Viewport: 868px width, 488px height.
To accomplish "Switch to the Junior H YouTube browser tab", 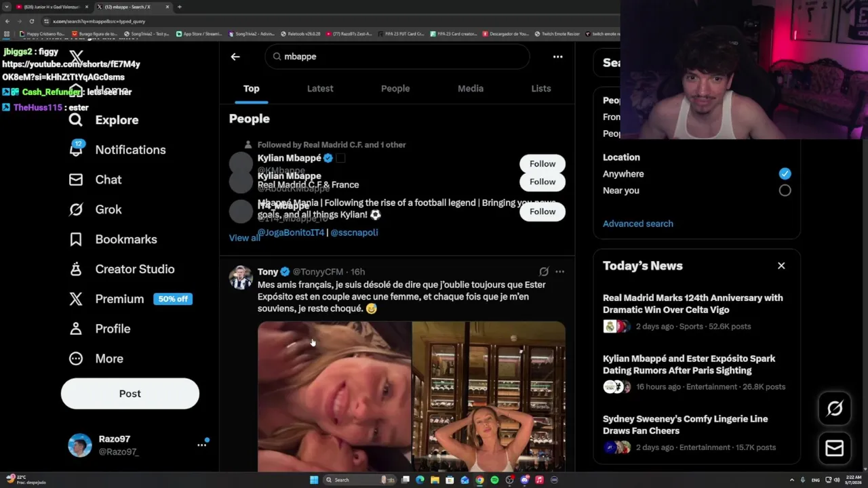I will [x=51, y=7].
